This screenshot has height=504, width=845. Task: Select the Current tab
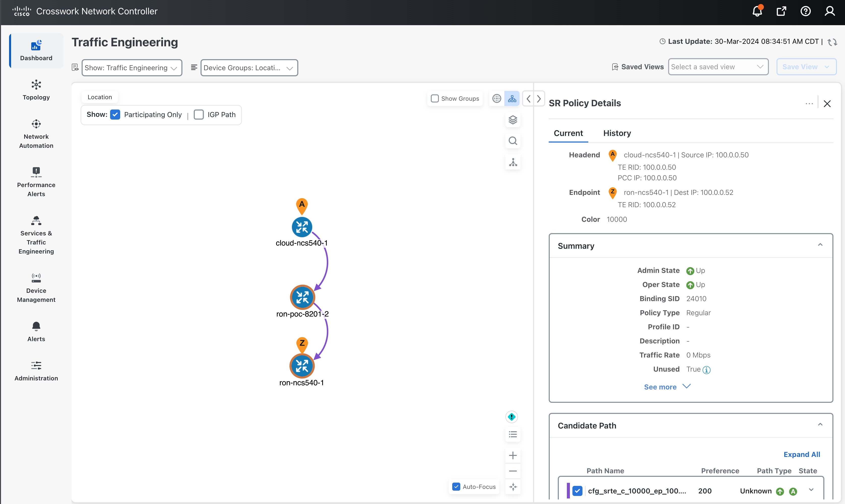[568, 133]
